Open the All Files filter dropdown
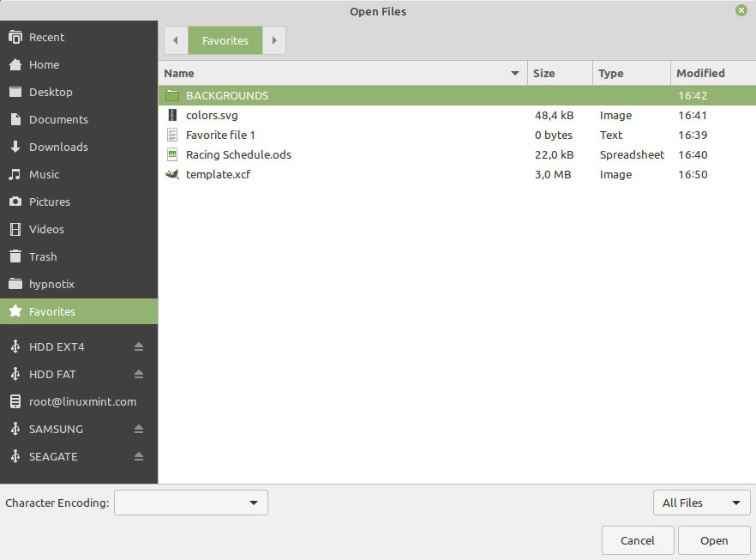 [701, 503]
